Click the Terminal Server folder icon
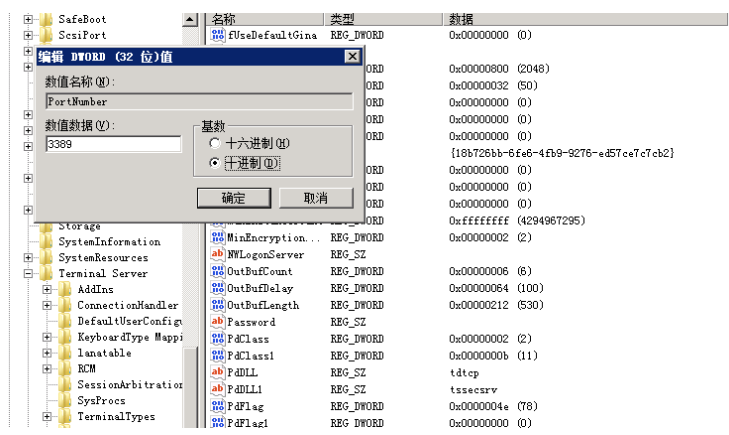 [x=46, y=273]
